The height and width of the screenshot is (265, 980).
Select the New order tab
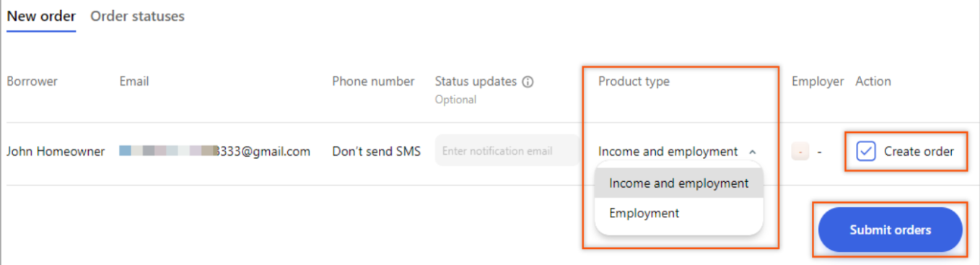coord(41,16)
